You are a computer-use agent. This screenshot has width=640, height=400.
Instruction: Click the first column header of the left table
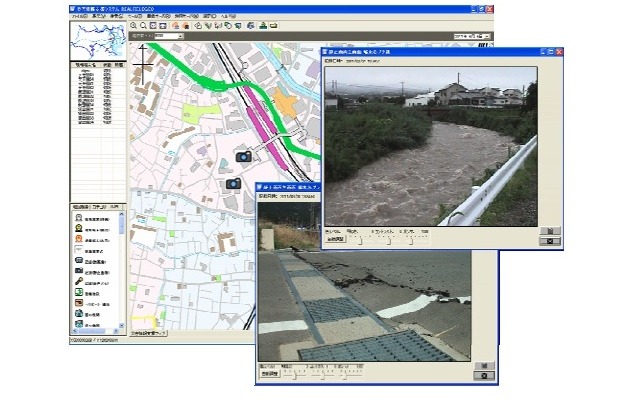tap(85, 65)
